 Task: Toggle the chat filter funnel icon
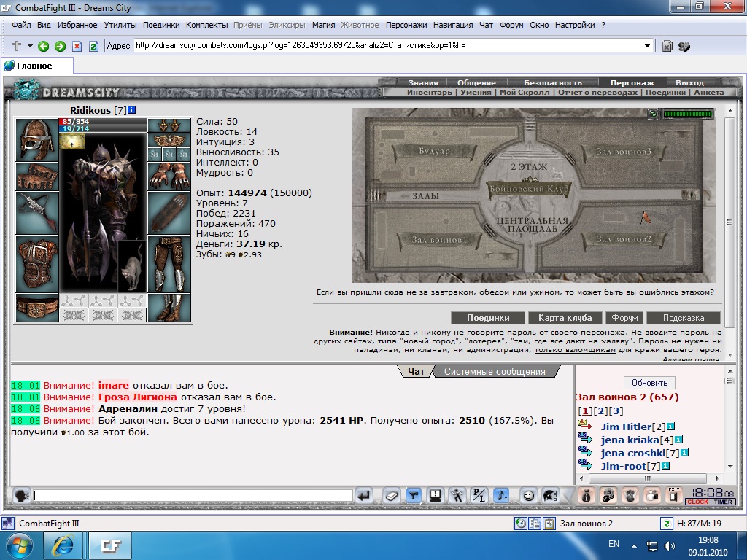pyautogui.click(x=414, y=496)
